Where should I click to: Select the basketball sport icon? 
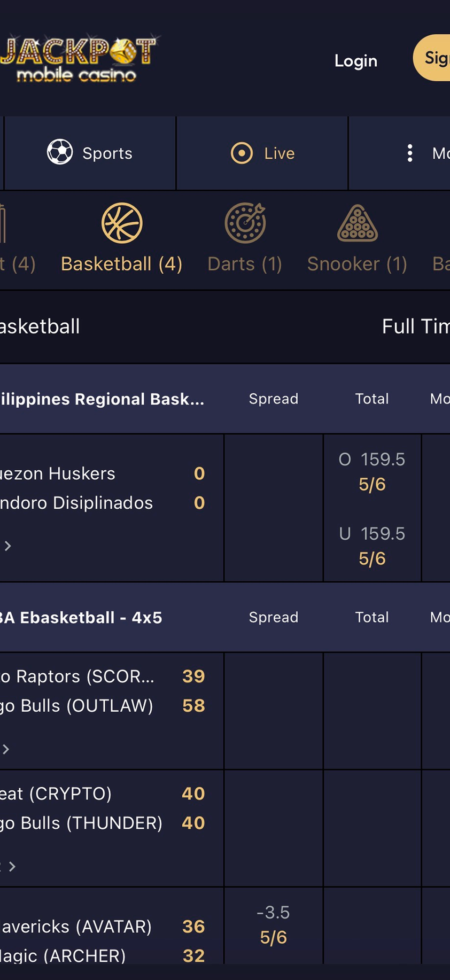[122, 223]
